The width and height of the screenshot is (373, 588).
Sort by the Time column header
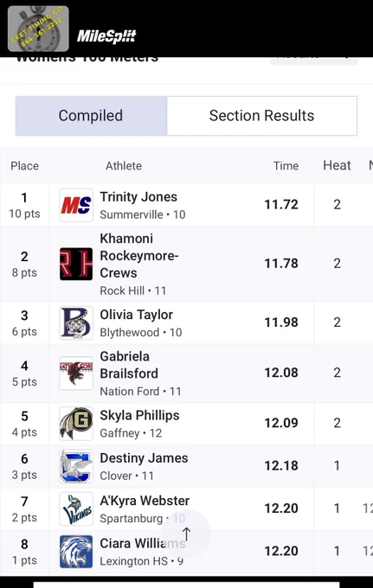(x=286, y=166)
